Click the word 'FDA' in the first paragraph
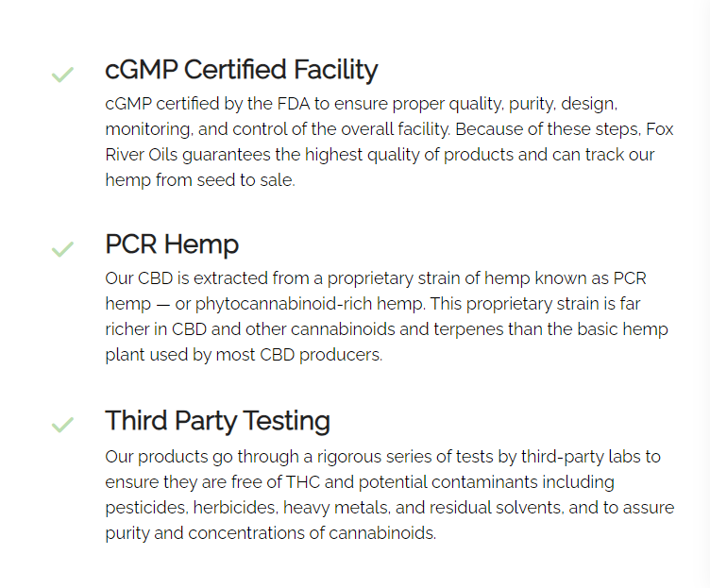 pos(294,104)
